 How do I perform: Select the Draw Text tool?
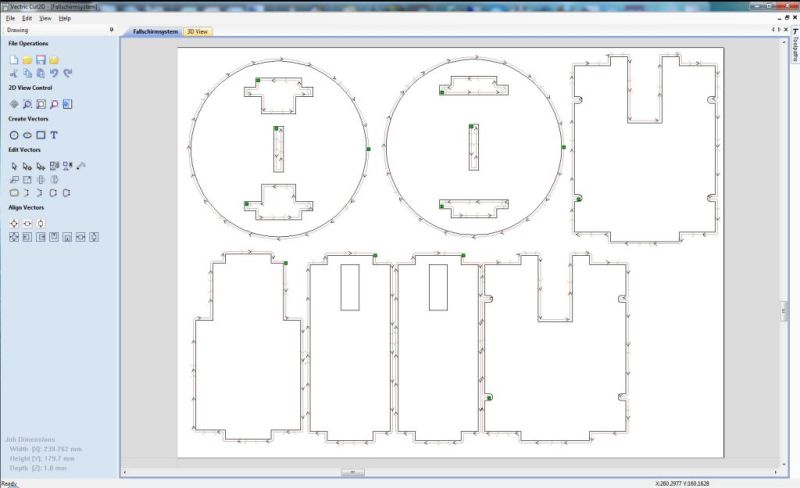54,134
